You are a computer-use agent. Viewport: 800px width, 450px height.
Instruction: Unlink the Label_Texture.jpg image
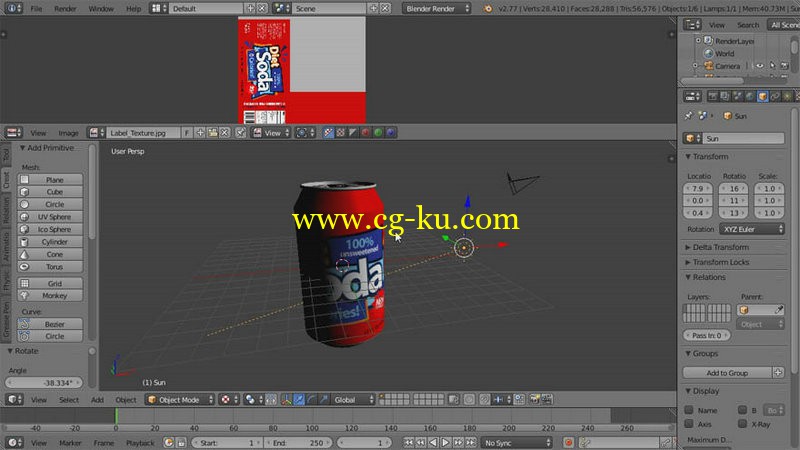[224, 133]
